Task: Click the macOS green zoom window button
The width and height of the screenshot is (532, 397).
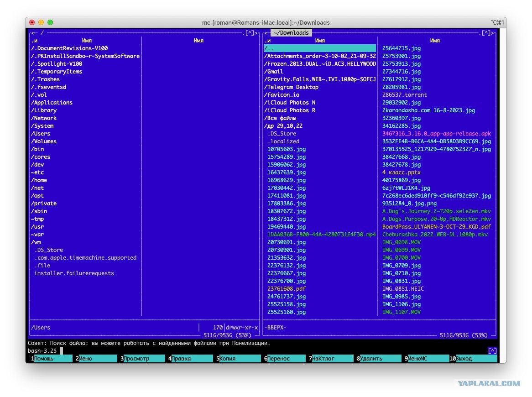Action: [x=50, y=22]
